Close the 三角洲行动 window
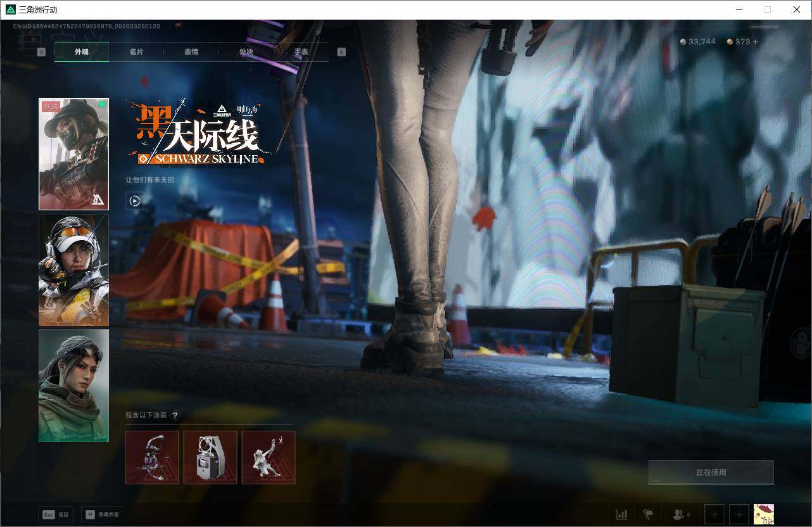This screenshot has height=527, width=812. (x=797, y=10)
